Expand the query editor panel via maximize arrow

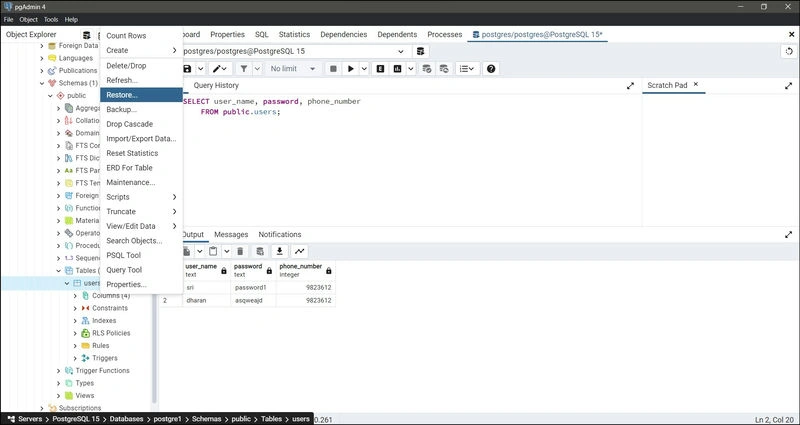pos(630,86)
